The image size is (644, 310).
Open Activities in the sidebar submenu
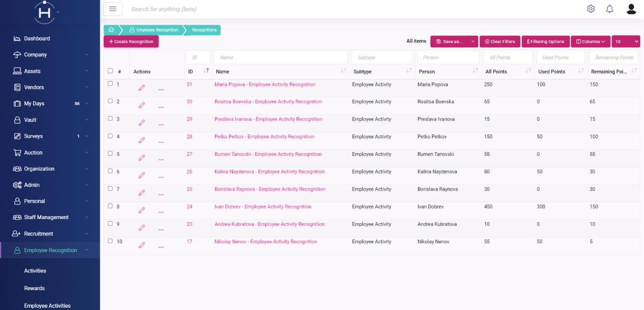[x=35, y=271]
